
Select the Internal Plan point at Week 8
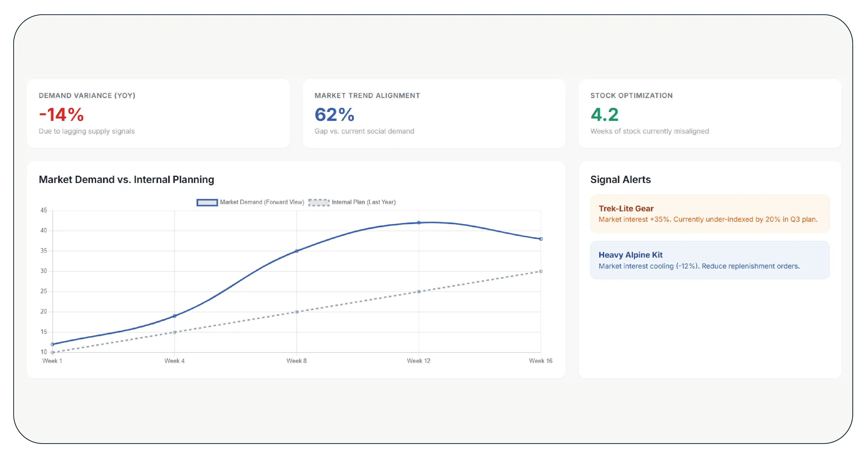pyautogui.click(x=297, y=312)
